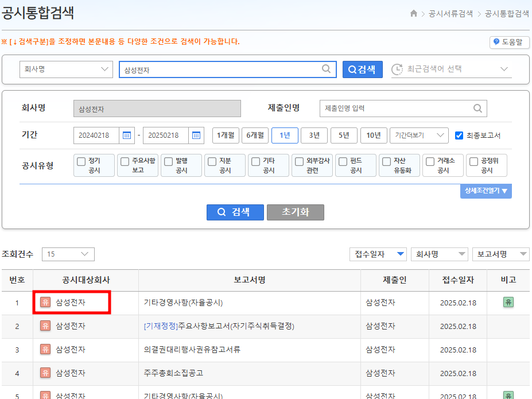The height and width of the screenshot is (399, 532).
Task: Open the end date calendar picker
Action: coord(196,135)
